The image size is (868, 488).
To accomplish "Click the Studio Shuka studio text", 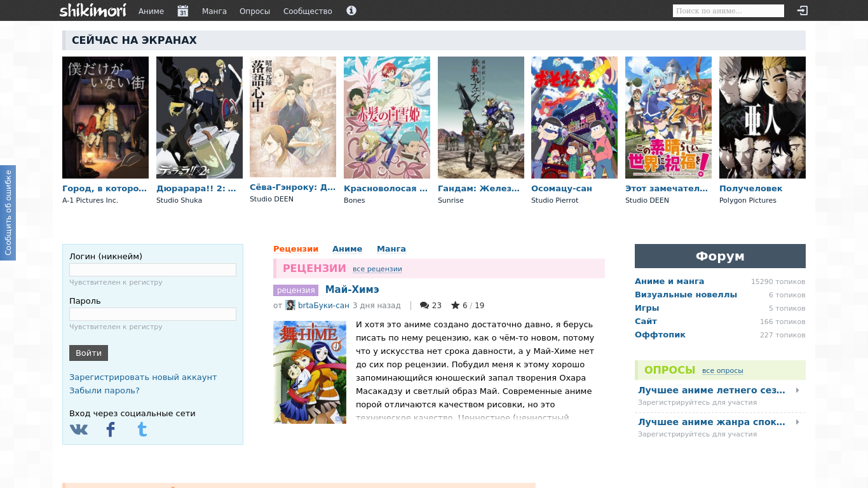I will (179, 201).
